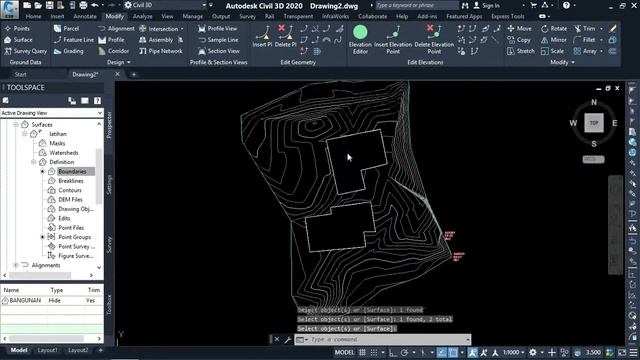Image resolution: width=640 pixels, height=360 pixels.
Task: Open Surface in Ground Data panel
Action: (18, 40)
